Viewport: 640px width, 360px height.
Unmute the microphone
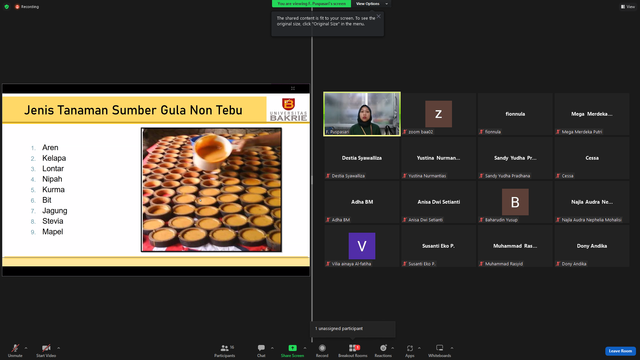click(x=15, y=350)
